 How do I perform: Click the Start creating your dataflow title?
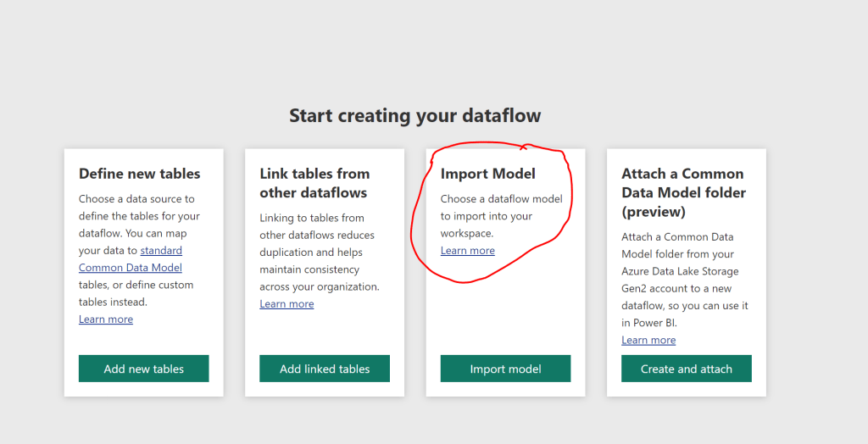pyautogui.click(x=415, y=115)
